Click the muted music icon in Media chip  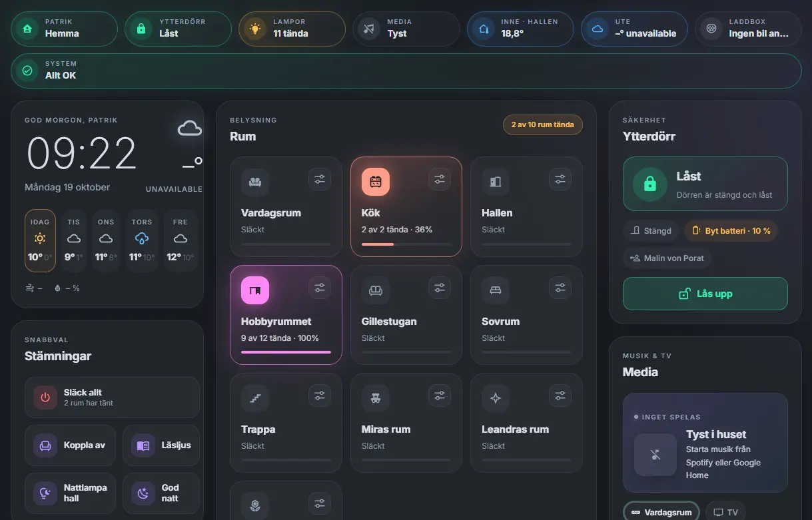[369, 29]
